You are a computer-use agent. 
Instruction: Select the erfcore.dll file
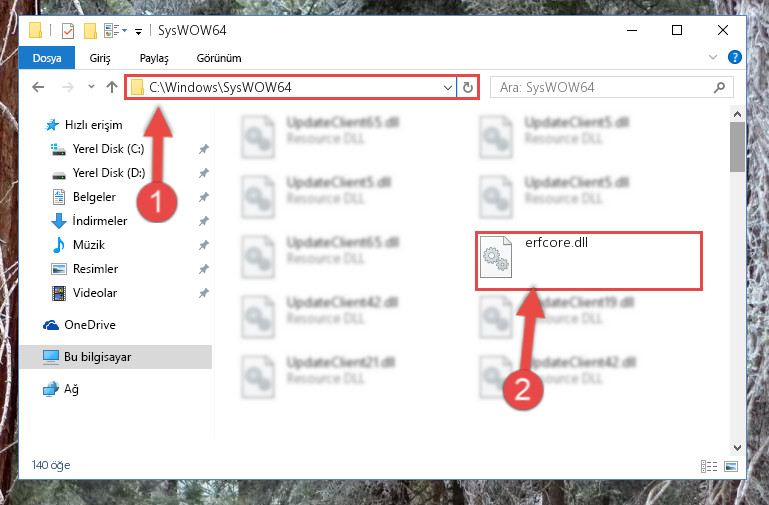[x=589, y=260]
